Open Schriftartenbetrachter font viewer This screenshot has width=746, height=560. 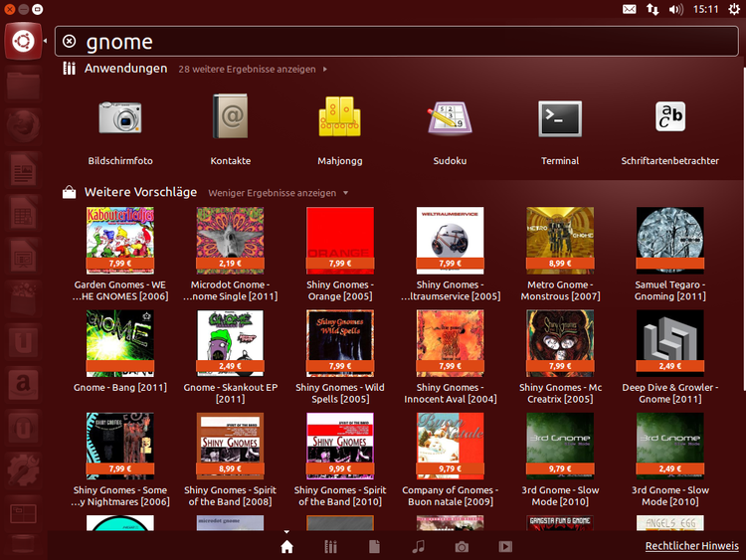click(669, 119)
